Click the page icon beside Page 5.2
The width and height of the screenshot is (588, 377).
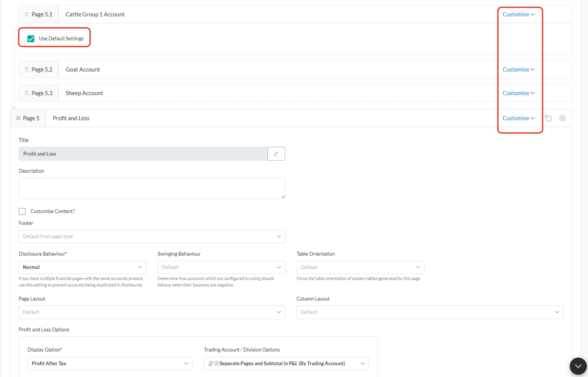pos(26,69)
